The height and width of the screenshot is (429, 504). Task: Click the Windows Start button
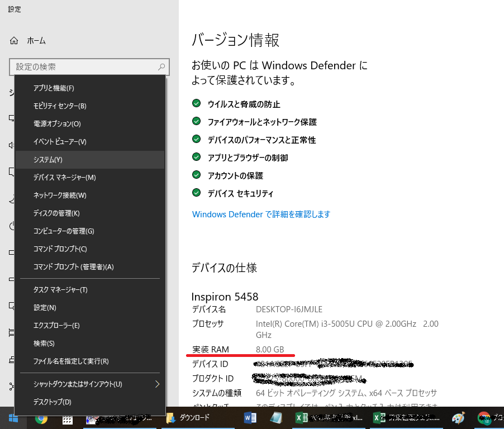(x=13, y=418)
